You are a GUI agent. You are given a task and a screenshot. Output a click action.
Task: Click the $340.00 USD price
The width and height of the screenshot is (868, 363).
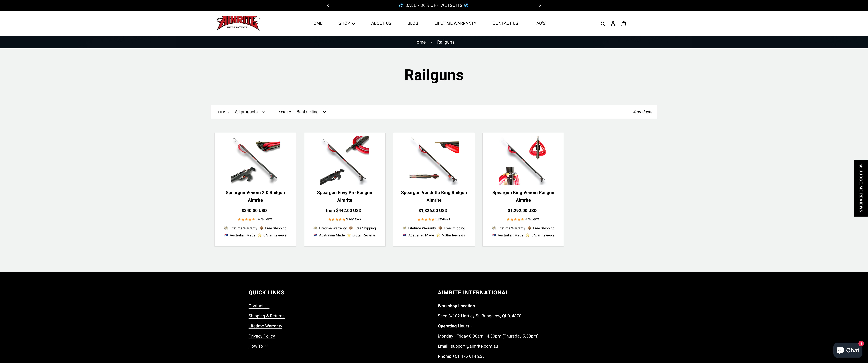(254, 210)
